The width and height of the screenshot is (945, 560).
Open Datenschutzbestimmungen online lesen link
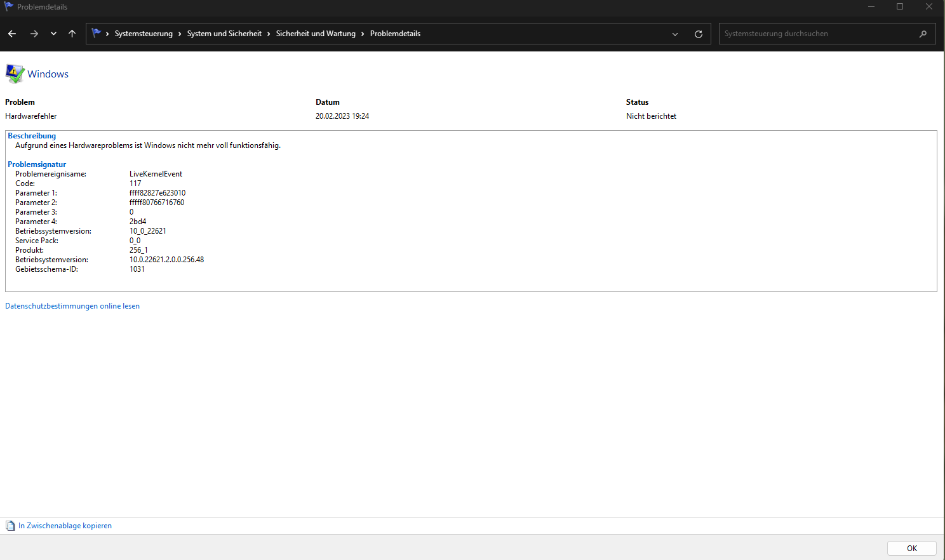72,306
